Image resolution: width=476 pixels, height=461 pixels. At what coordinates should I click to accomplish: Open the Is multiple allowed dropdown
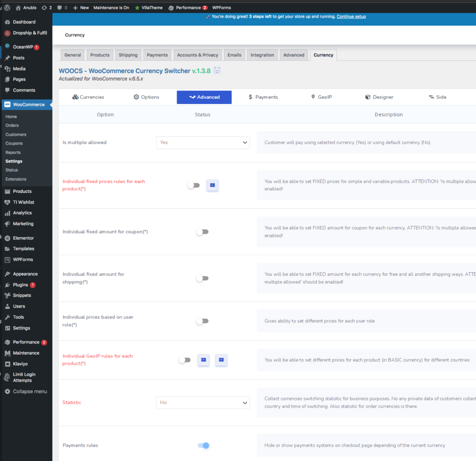203,143
